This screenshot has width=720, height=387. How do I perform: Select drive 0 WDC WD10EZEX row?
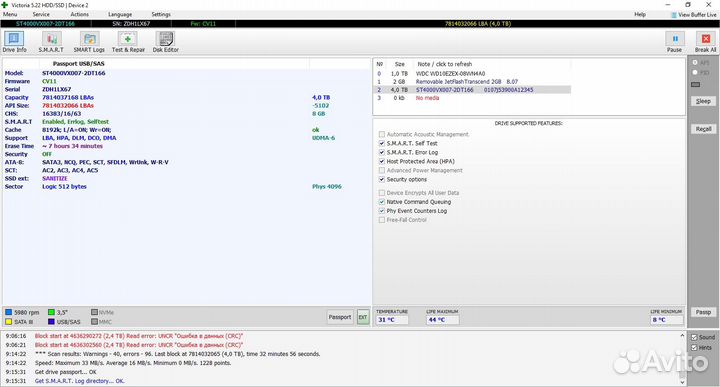(472, 73)
